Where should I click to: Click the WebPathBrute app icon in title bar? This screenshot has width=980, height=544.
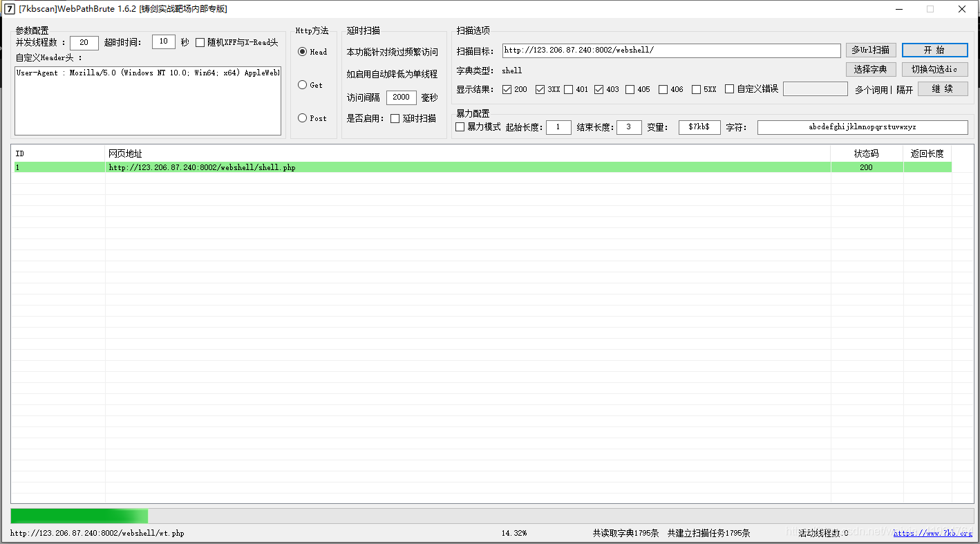coord(10,9)
